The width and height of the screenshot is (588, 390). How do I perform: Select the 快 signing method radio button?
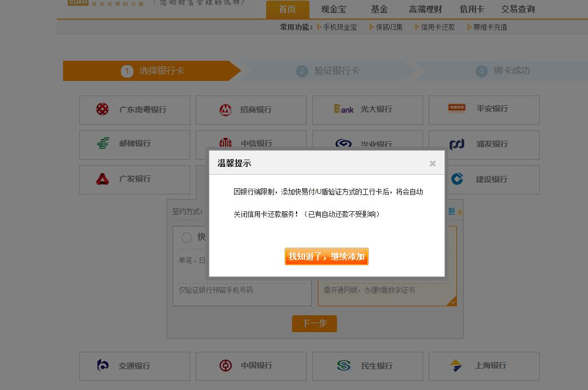tap(187, 238)
